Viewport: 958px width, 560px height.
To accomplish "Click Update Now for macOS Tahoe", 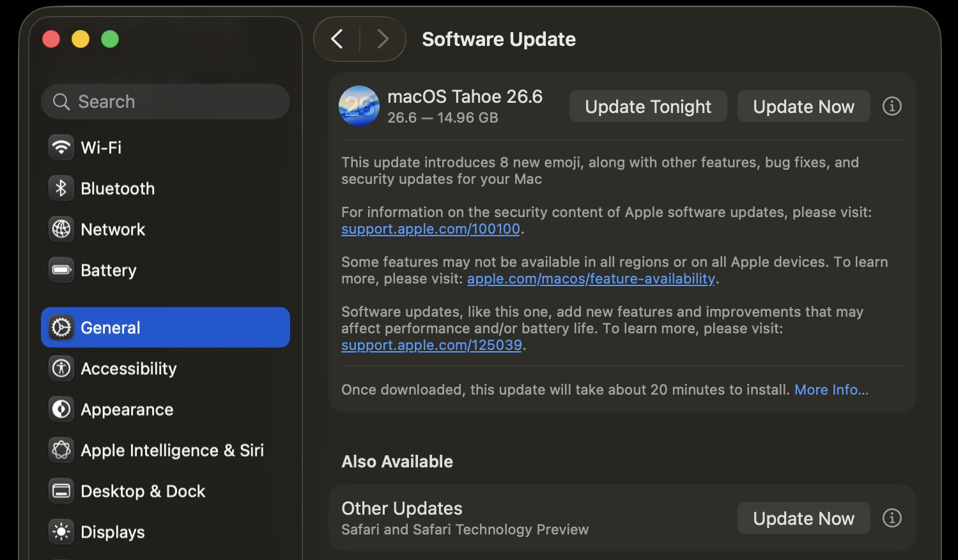I will (803, 106).
